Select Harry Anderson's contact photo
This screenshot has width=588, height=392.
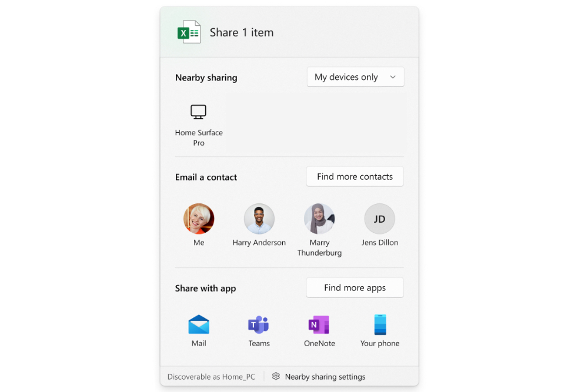pos(259,219)
